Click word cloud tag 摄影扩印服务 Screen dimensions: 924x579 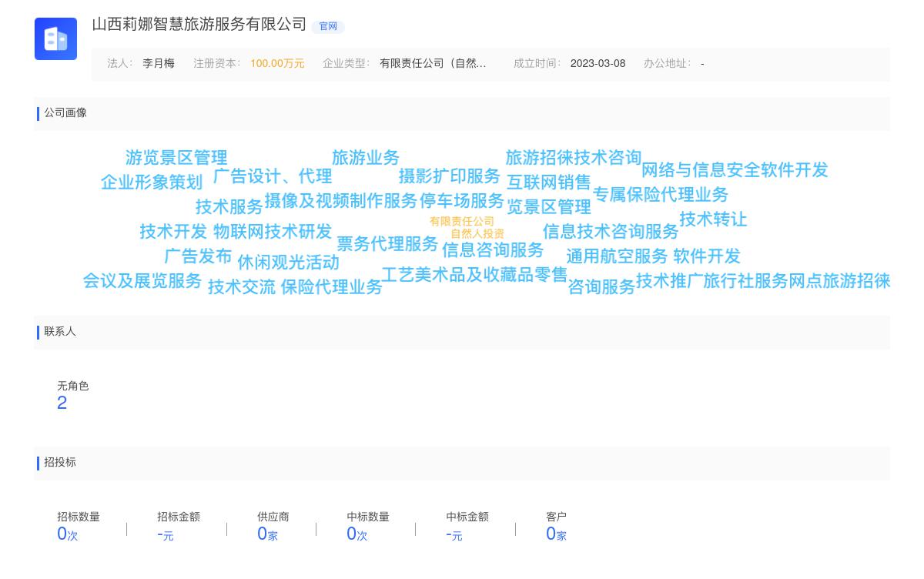[x=450, y=176]
